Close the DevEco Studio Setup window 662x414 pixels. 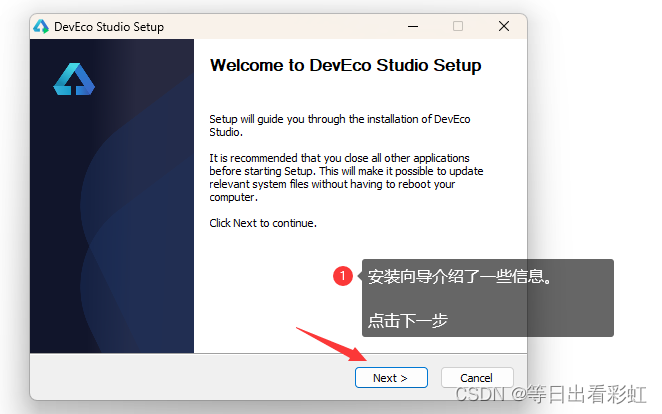point(504,26)
